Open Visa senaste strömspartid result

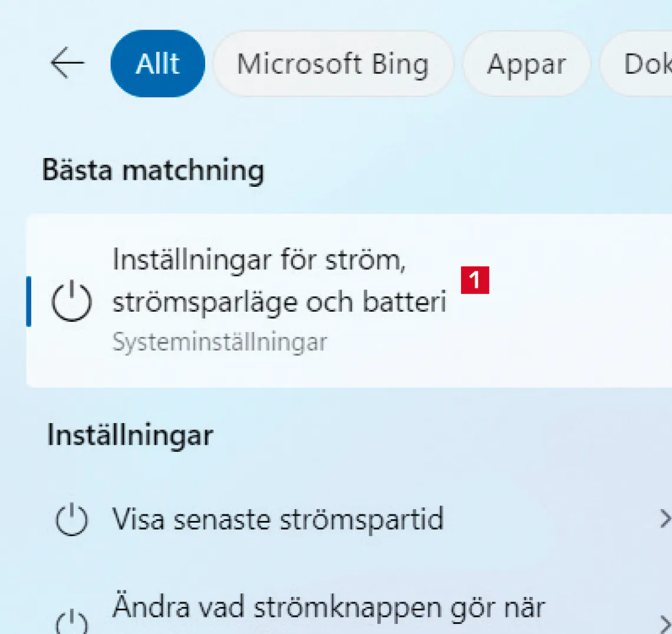(278, 520)
